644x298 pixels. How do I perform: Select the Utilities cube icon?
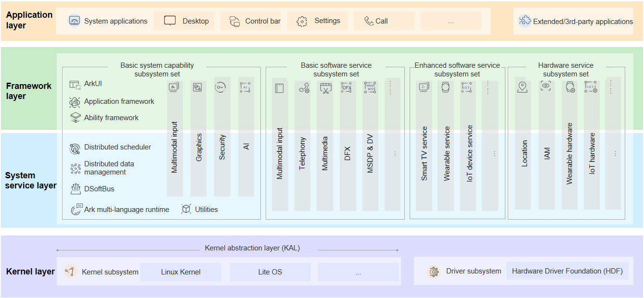point(186,210)
